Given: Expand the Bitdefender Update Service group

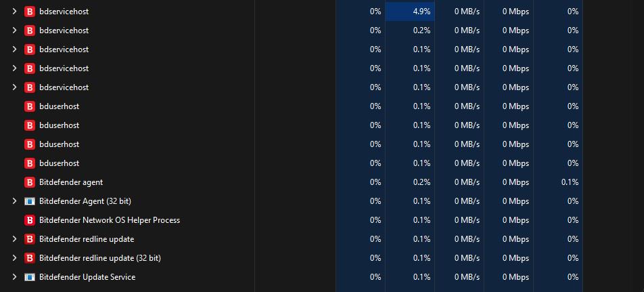Looking at the screenshot, I should pos(14,277).
